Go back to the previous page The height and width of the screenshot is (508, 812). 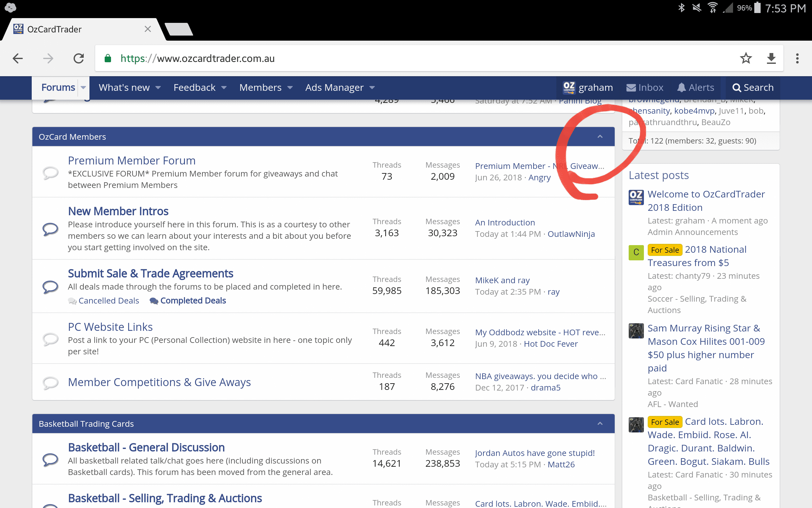click(x=17, y=58)
